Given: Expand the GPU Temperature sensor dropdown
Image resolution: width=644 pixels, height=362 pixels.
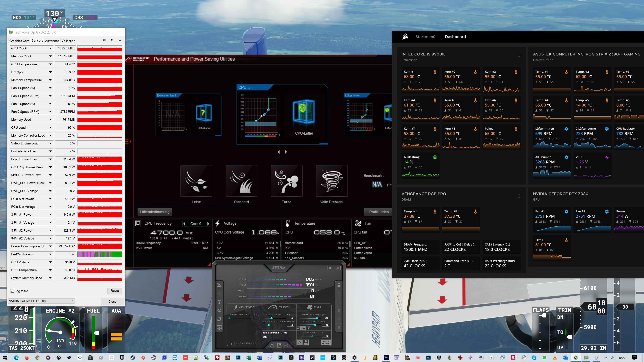Looking at the screenshot, I should [50, 64].
